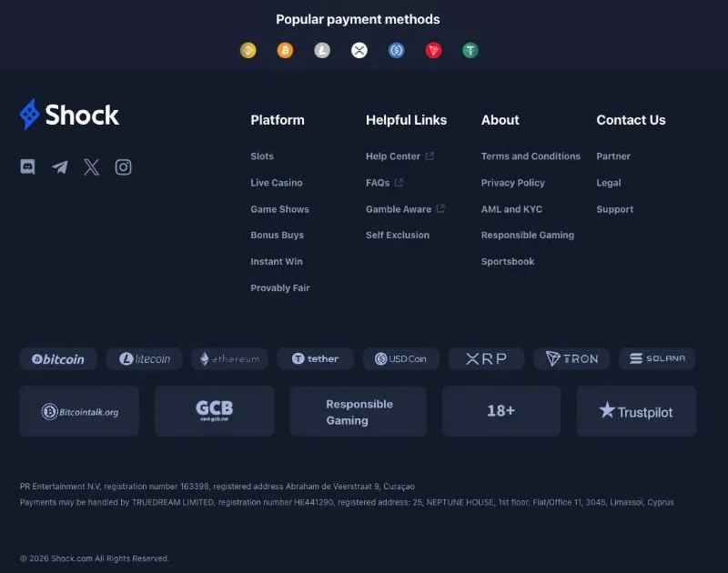The width and height of the screenshot is (728, 573).
Task: Click the tether badge
Action: coord(315,358)
